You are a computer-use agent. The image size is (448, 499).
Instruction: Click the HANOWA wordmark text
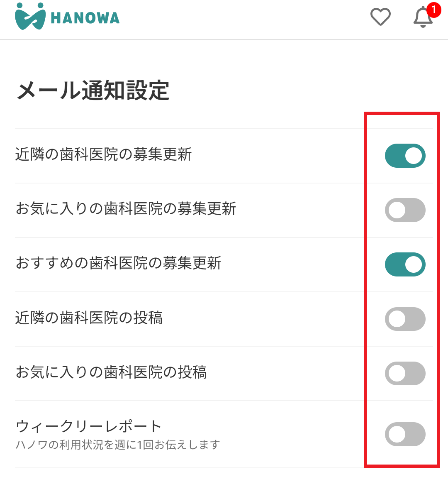coord(85,18)
